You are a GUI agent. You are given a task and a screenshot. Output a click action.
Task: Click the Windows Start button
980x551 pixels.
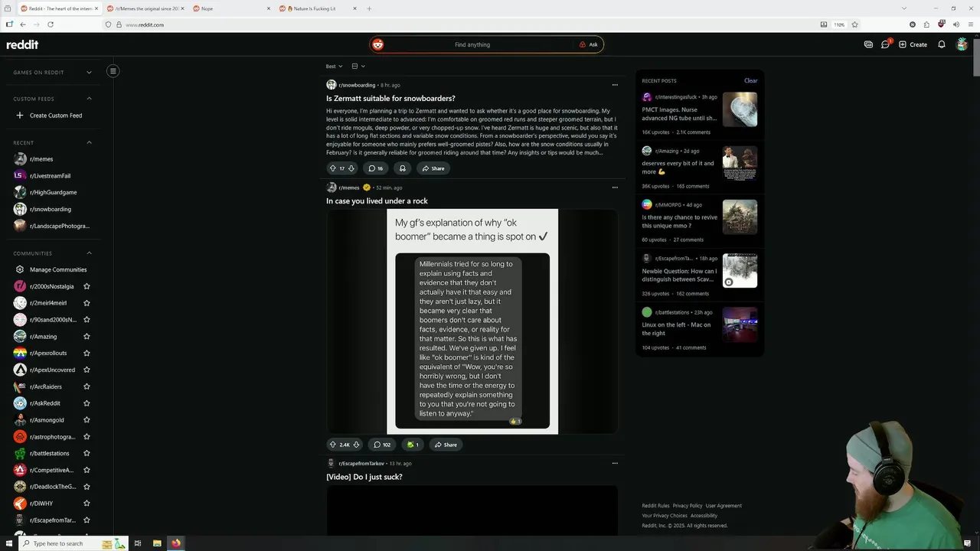[x=9, y=543]
